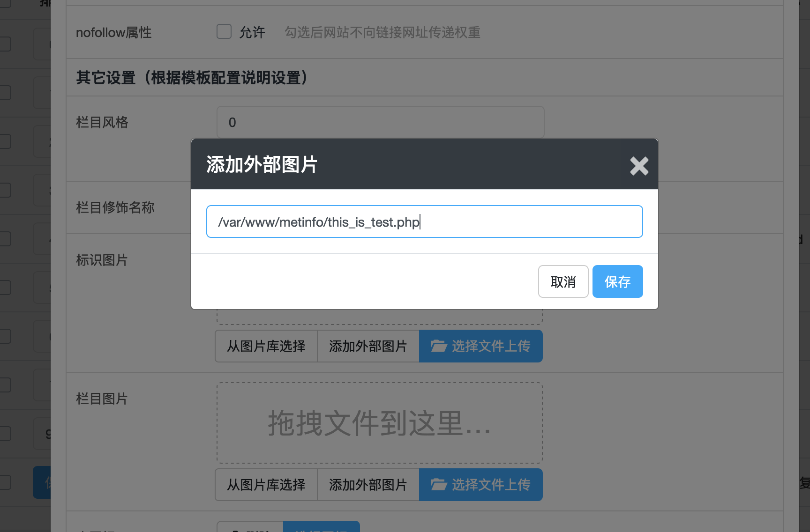Click 添加外部图片 under 标识图片

click(368, 346)
